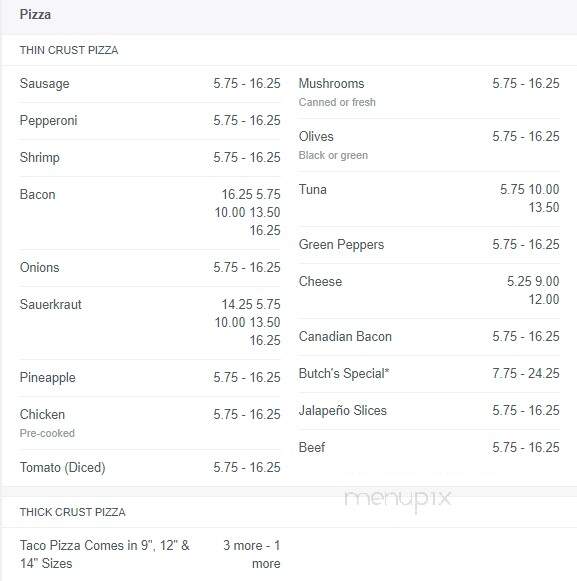The height and width of the screenshot is (581, 577).
Task: Choose Butch's Special pizza
Action: pos(429,374)
